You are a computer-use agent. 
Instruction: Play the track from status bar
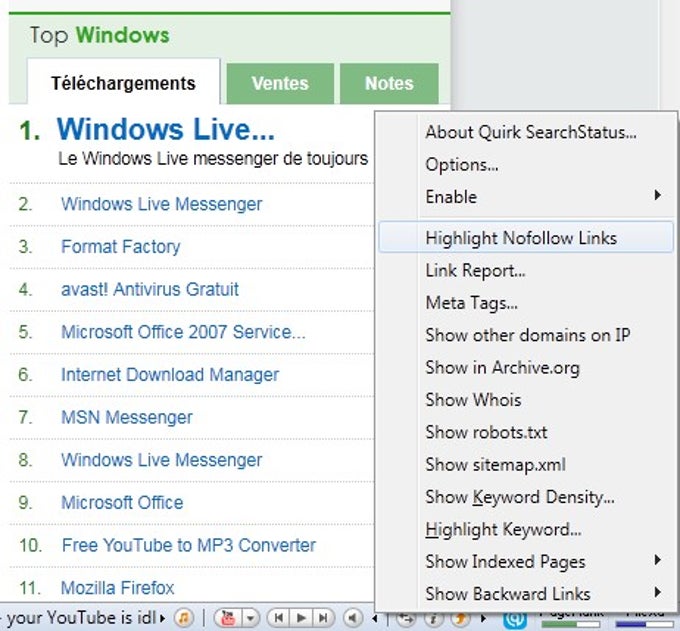click(301, 618)
